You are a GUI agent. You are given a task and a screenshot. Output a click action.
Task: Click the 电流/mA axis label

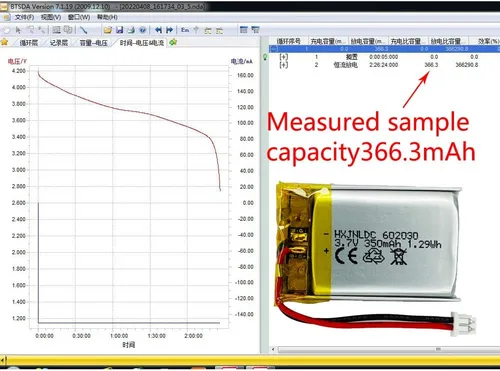click(242, 61)
